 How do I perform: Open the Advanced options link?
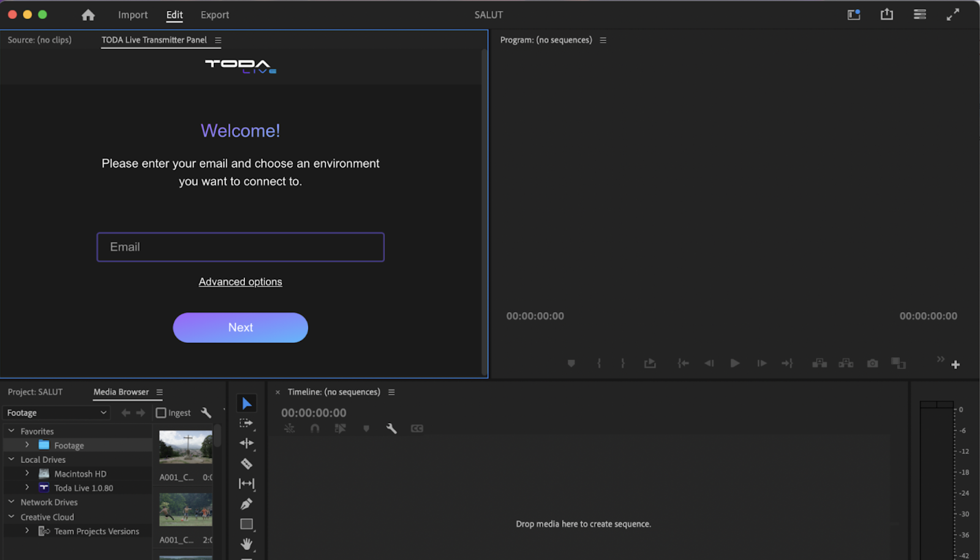[x=240, y=282]
